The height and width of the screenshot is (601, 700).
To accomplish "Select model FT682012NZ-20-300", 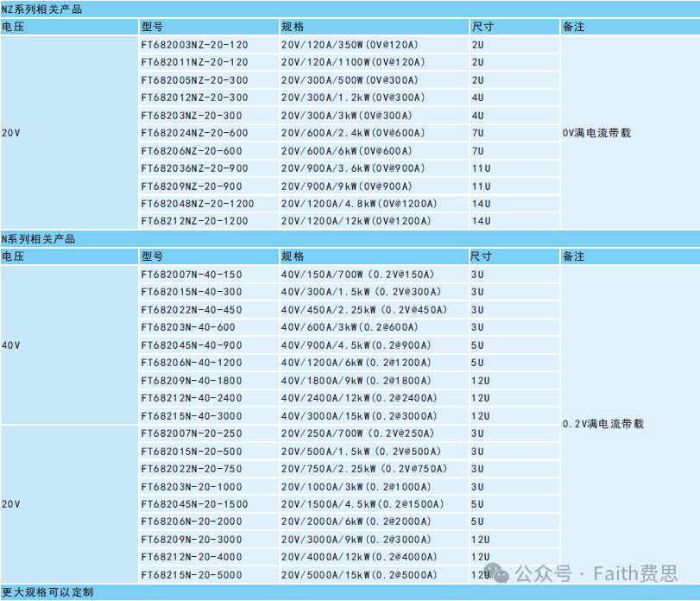I will [195, 98].
